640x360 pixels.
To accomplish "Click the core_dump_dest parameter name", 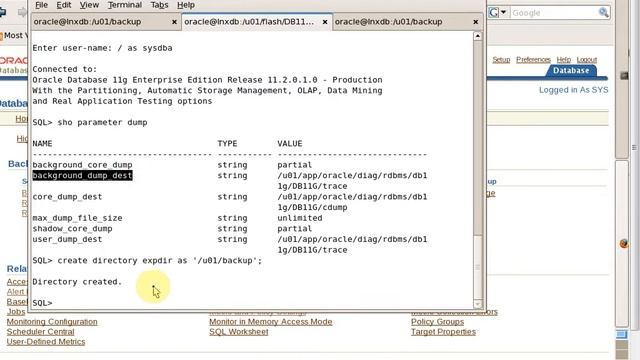I will (67, 197).
